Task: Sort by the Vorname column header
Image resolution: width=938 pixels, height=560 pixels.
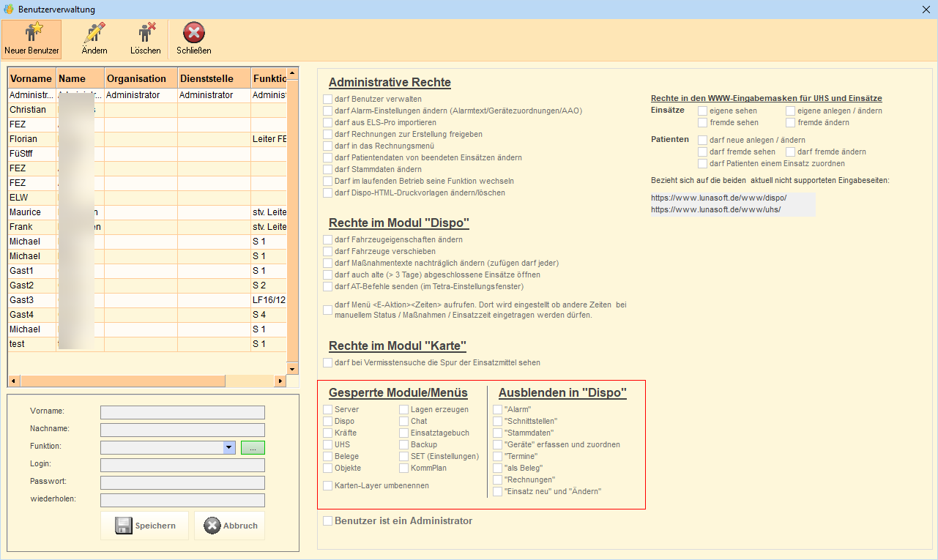Action: coord(31,78)
